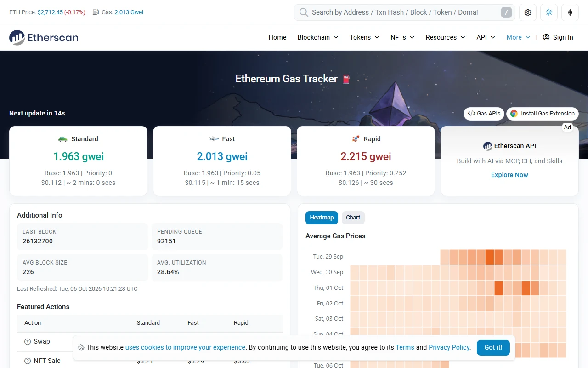Click the Swap help question icon
This screenshot has width=588, height=368.
click(28, 341)
